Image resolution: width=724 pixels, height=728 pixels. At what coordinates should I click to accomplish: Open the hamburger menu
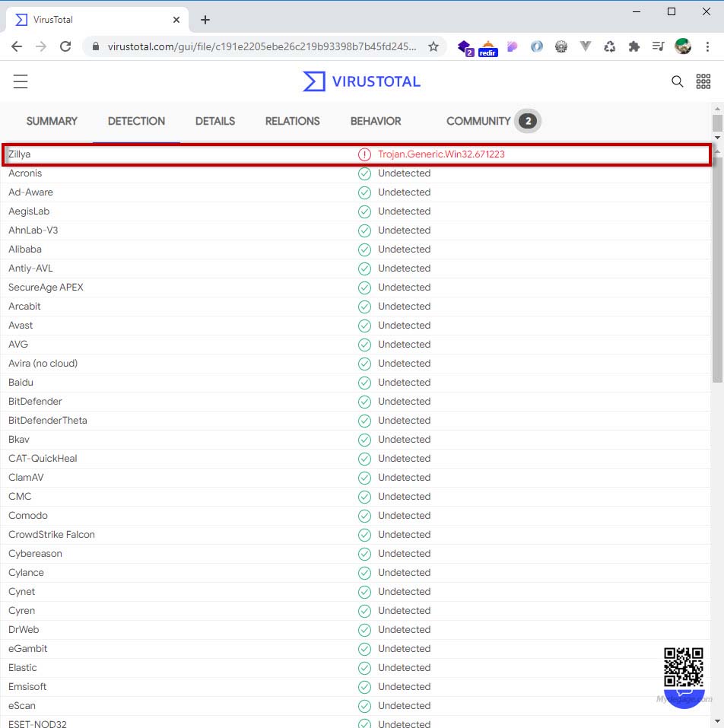[x=21, y=81]
